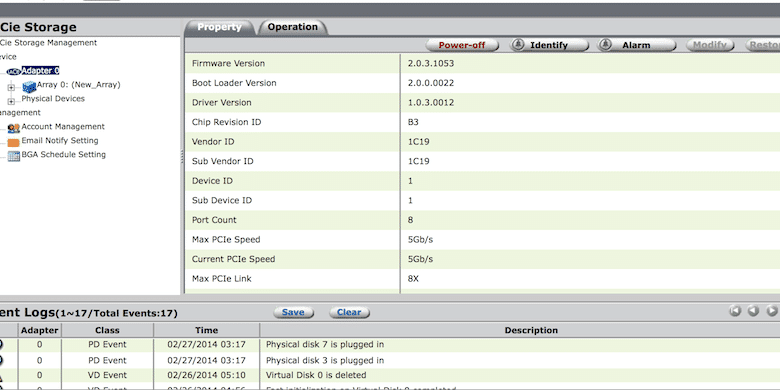Select the 02/26/2014 05:10 time cell
780x390 pixels.
(x=206, y=375)
